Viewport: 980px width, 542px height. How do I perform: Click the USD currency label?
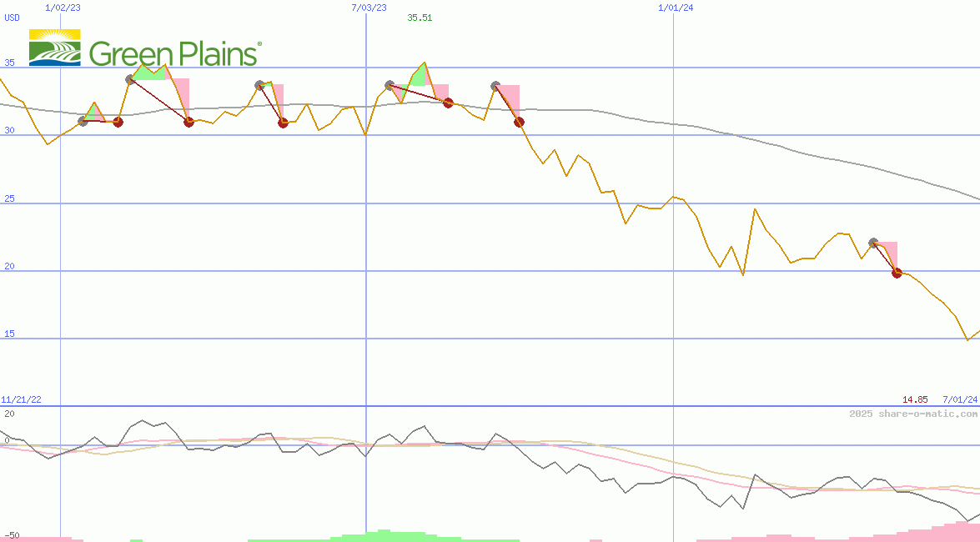click(13, 18)
